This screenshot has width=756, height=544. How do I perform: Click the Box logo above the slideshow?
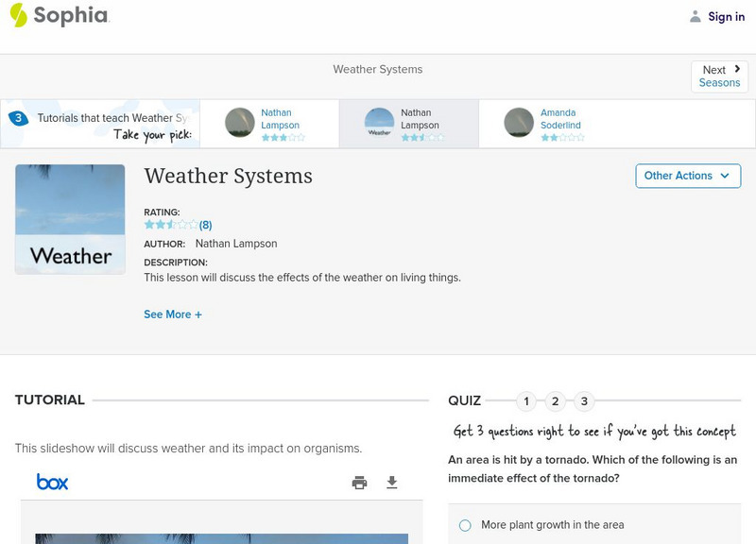click(55, 482)
